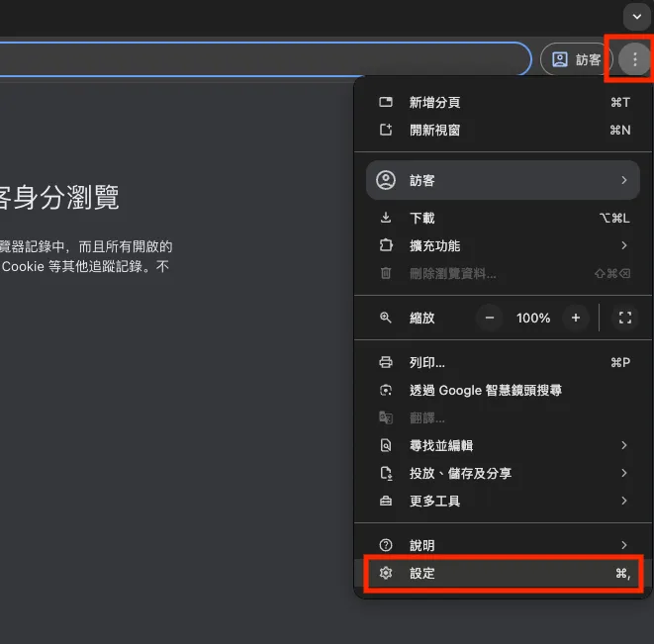Click the find-in-page document icon
The width and height of the screenshot is (654, 644).
click(386, 445)
